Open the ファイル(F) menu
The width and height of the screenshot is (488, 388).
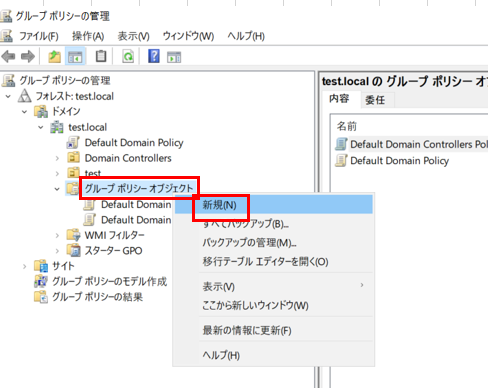click(39, 36)
